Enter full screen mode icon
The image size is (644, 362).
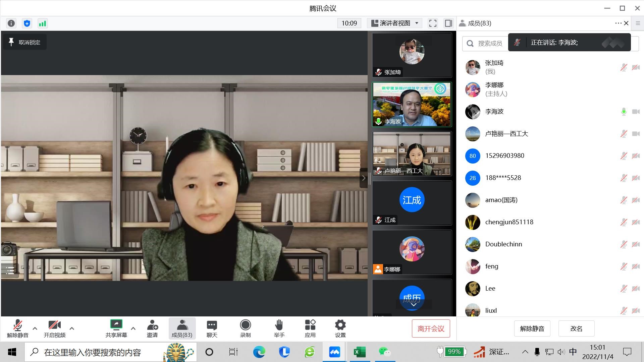click(x=433, y=23)
